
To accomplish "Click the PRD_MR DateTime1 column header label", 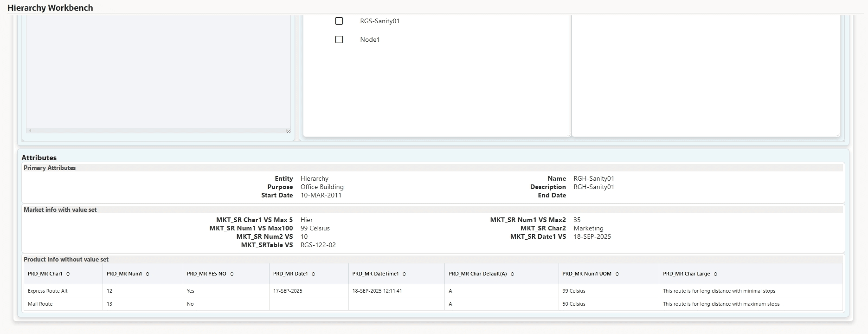I will (375, 274).
